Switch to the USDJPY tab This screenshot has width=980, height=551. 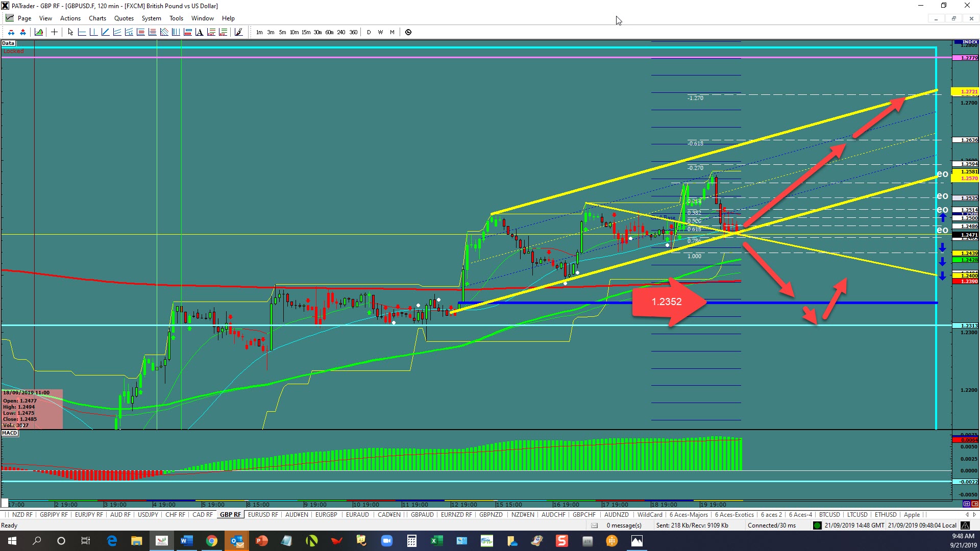(148, 515)
